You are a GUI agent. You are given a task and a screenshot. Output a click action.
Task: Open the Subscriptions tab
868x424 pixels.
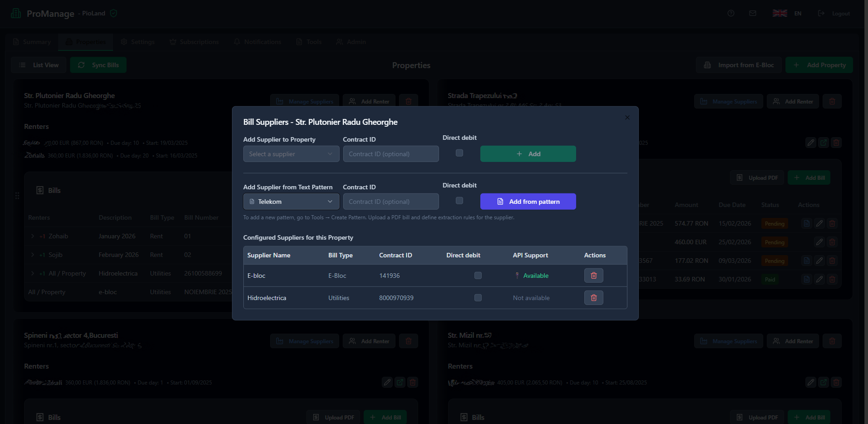[x=194, y=42]
